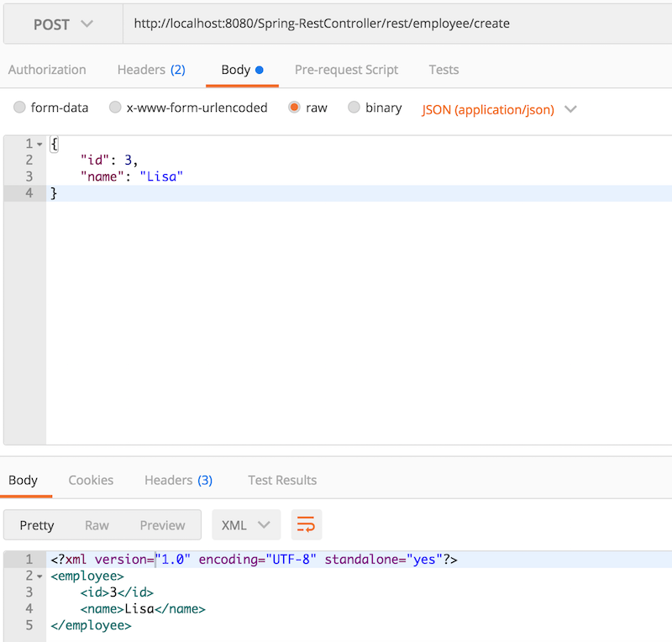Screen dimensions: 672x642
Task: Open the POST method dropdown
Action: point(64,24)
